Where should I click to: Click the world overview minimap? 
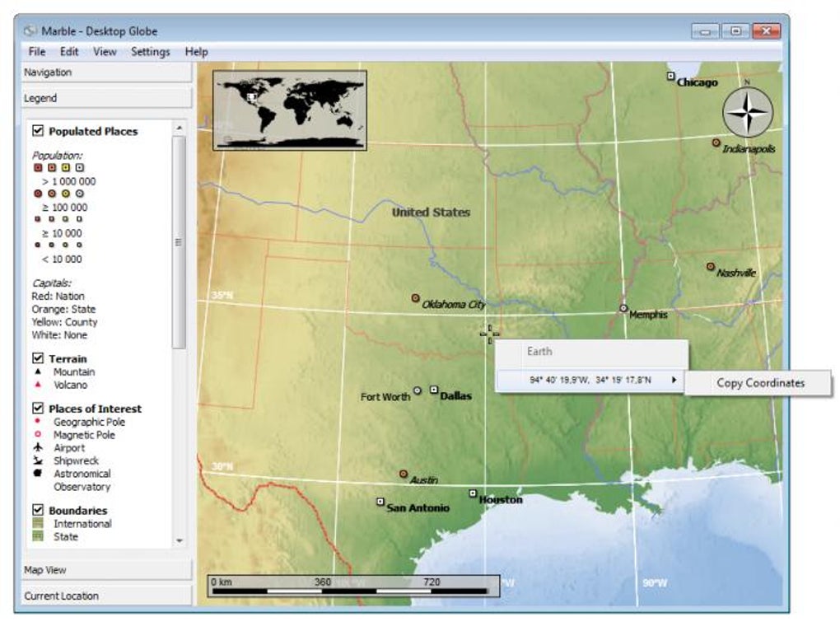click(x=290, y=110)
